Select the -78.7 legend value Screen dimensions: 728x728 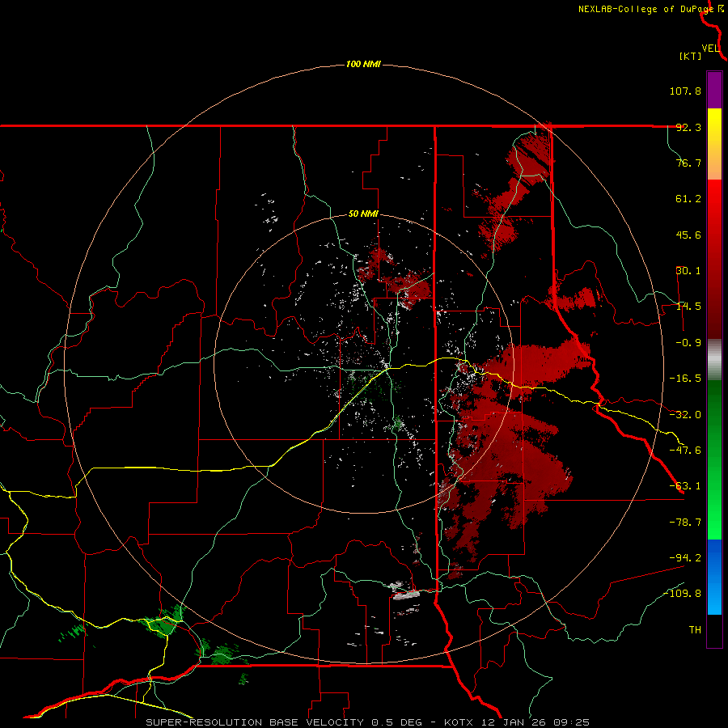[685, 523]
